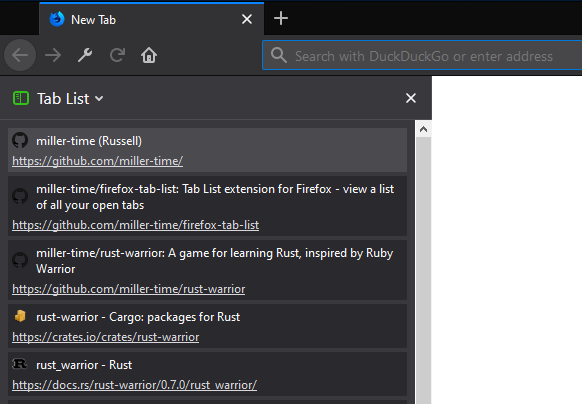Open link github.com/miller-time/firefox-tab-list
The width and height of the screenshot is (582, 404).
pos(135,225)
